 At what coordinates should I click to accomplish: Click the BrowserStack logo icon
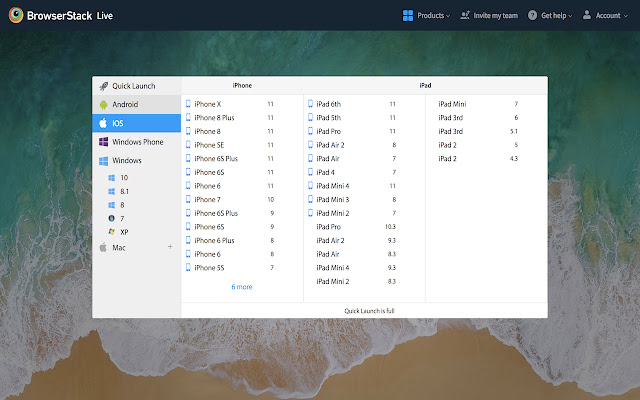[x=16, y=15]
